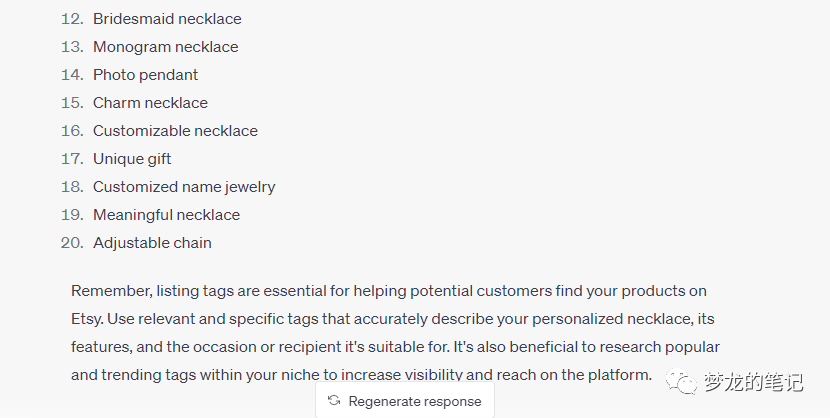Viewport: 830px width, 418px height.
Task: Click the list number 20
Action: coord(70,243)
